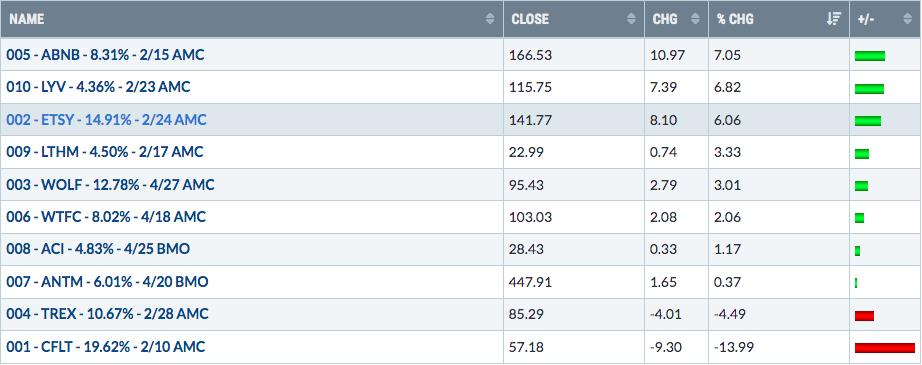
Task: Click the NAME column header label
Action: [26, 19]
